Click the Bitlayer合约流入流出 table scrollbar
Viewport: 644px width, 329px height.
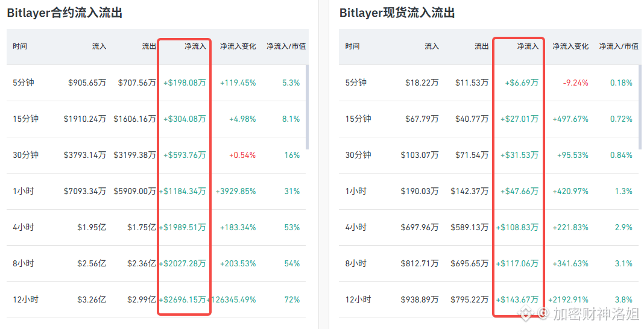[x=307, y=107]
